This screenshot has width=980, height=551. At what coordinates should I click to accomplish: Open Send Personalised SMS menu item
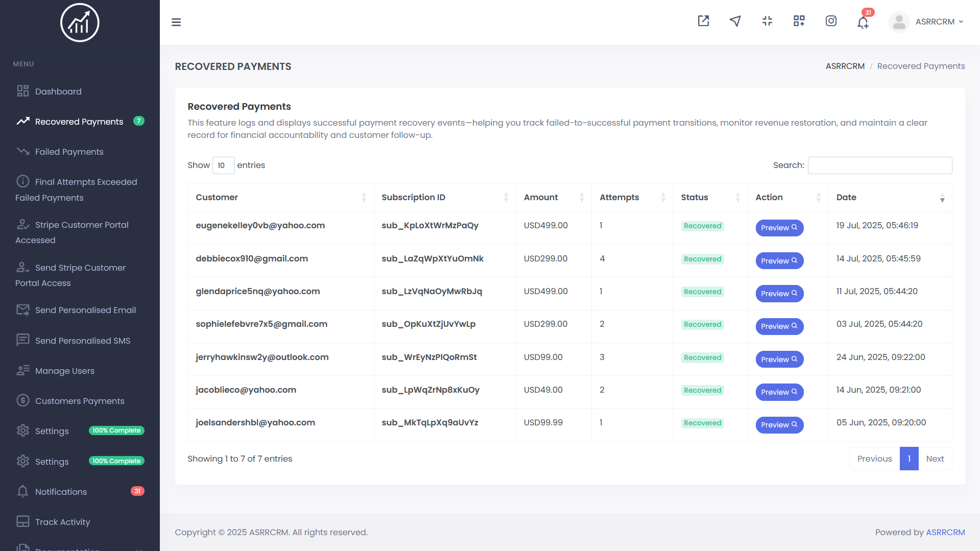pyautogui.click(x=83, y=341)
